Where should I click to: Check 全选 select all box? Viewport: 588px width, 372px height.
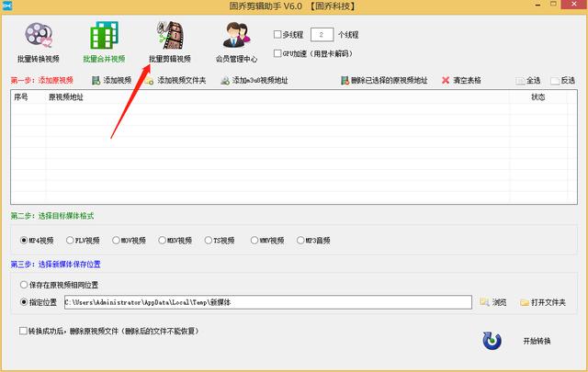521,81
